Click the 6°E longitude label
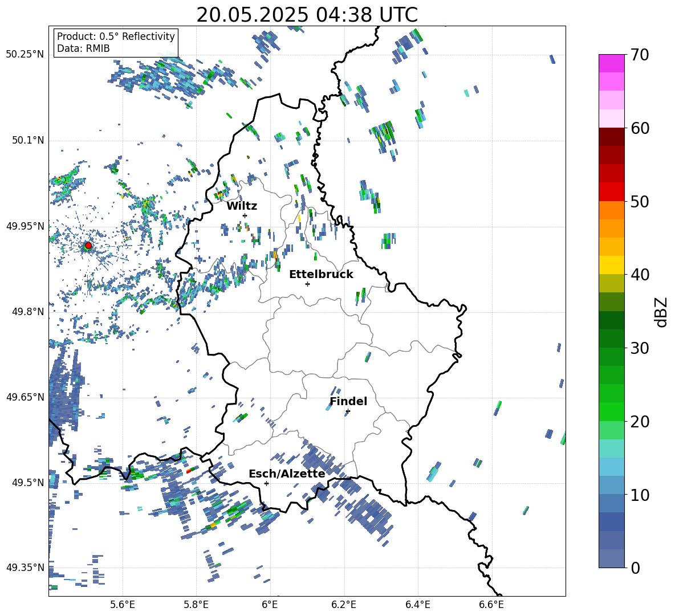This screenshot has height=616, width=675. click(x=270, y=605)
